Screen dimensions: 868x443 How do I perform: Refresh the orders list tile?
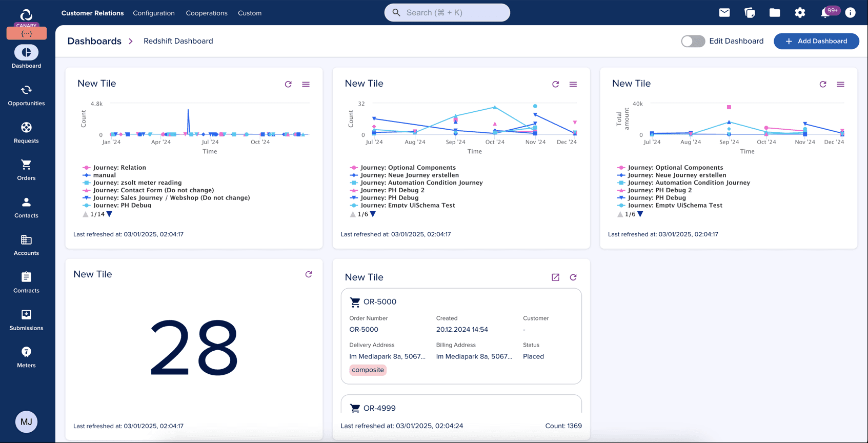(573, 277)
